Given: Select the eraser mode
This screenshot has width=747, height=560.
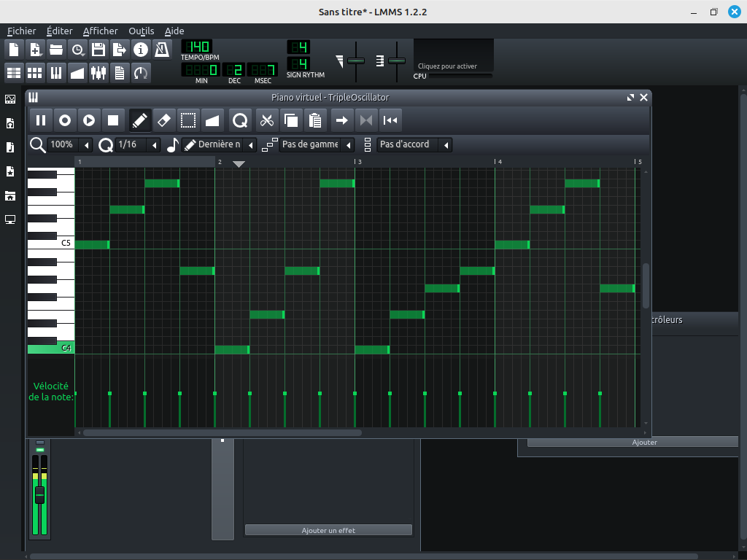Looking at the screenshot, I should 164,120.
